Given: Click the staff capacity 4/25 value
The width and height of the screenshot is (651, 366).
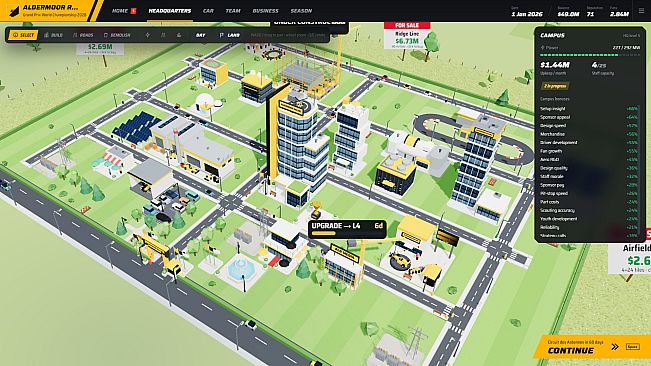Looking at the screenshot, I should tap(599, 65).
